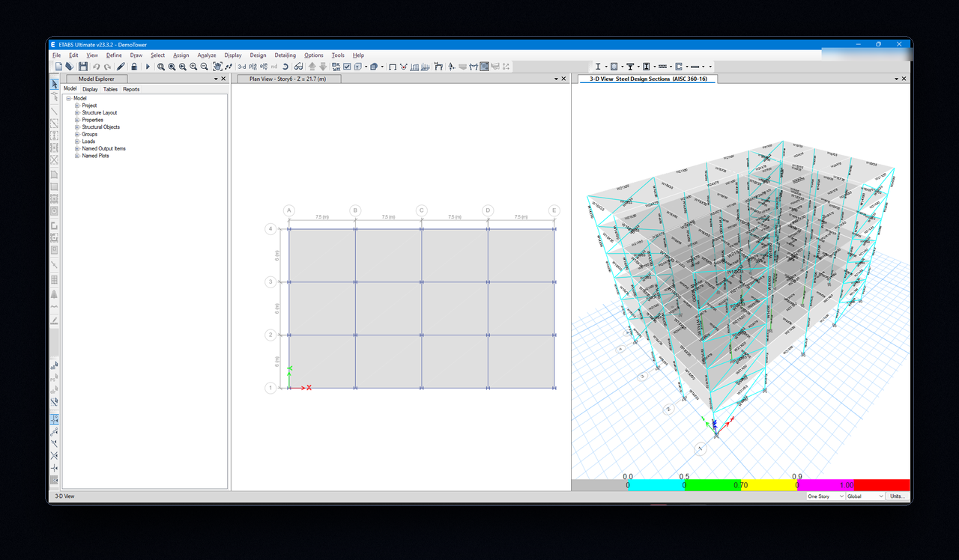Screen dimensions: 959x560
Task: Collapse the root Model tree node
Action: (68, 98)
